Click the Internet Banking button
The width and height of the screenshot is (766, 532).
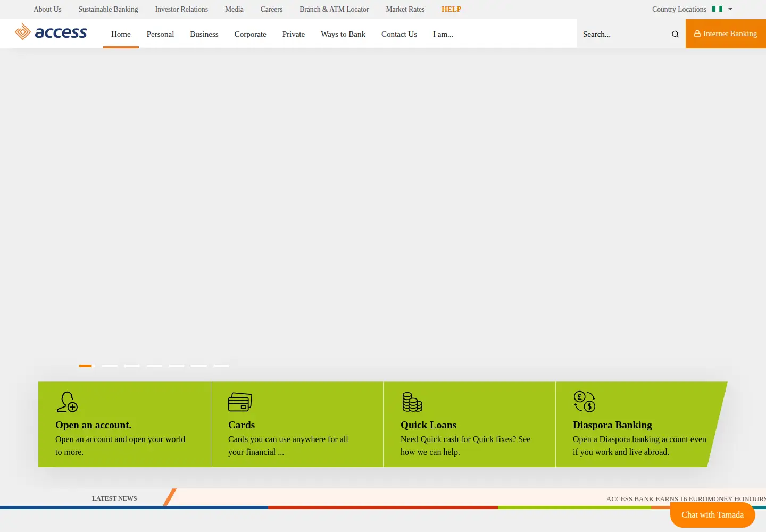(726, 34)
